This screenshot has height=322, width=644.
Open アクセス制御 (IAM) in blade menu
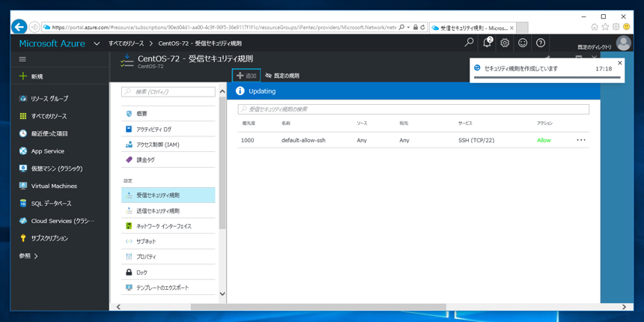(168, 145)
